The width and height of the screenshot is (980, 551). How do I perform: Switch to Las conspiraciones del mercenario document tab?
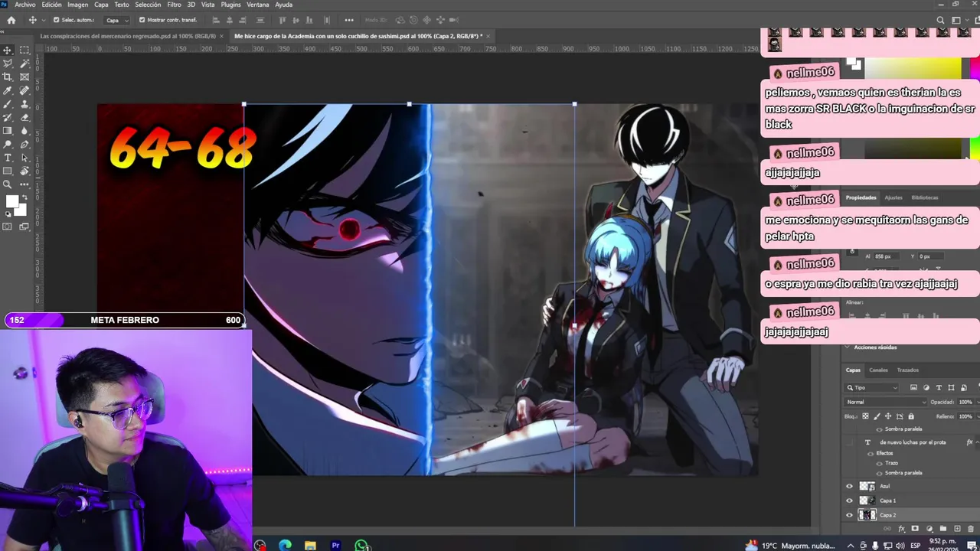(x=127, y=36)
